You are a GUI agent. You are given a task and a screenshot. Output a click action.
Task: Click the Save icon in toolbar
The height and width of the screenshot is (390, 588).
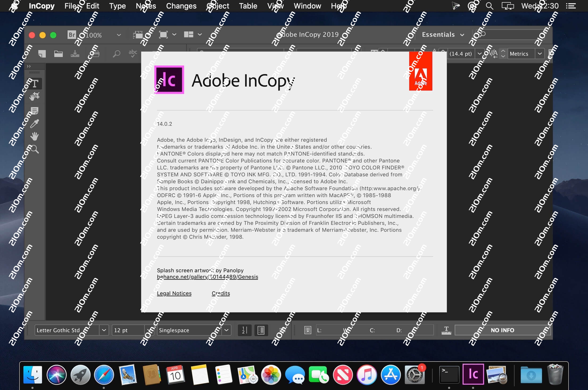pos(75,54)
